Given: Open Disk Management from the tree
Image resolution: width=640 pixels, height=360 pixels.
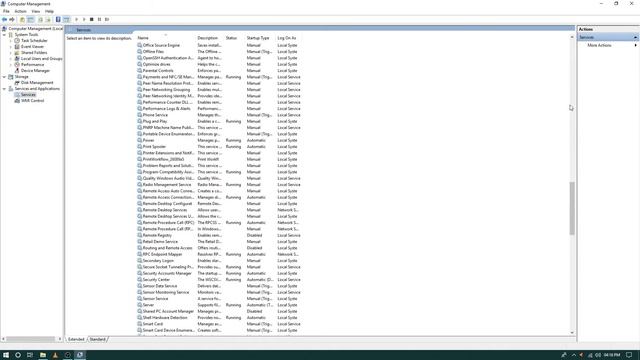Looking at the screenshot, I should point(37,82).
